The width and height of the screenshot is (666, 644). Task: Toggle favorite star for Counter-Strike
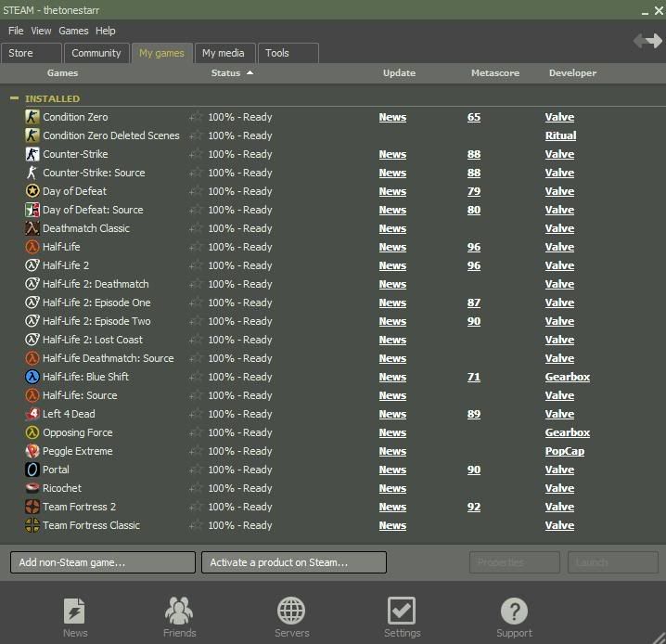pos(197,154)
